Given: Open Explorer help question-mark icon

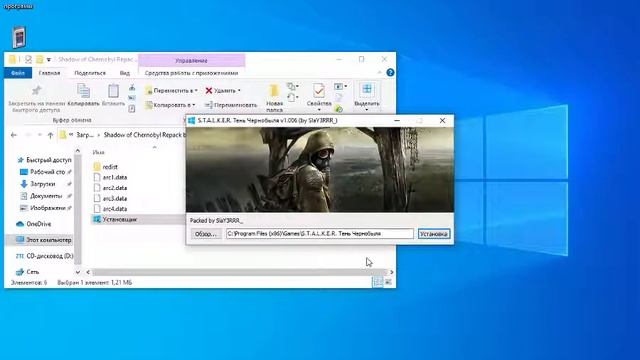Looking at the screenshot, I should click(x=390, y=73).
